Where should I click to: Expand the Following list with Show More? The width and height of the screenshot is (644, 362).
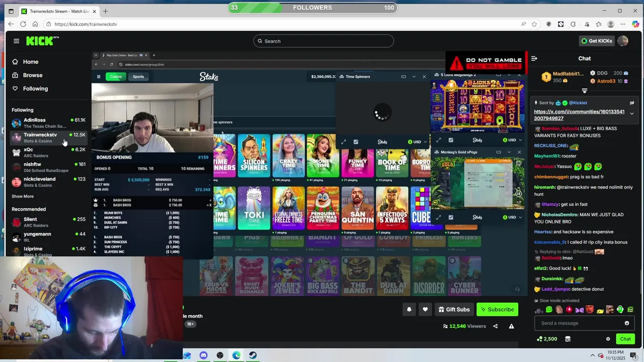point(23,196)
